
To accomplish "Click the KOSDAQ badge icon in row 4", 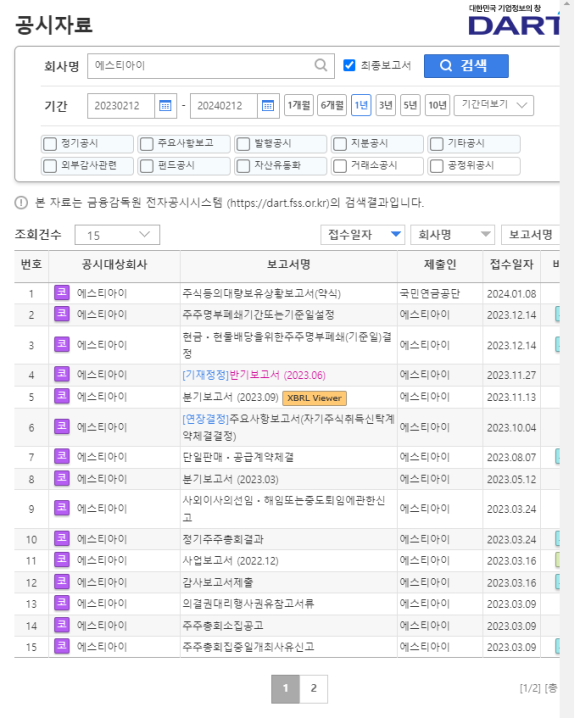I will (62, 374).
